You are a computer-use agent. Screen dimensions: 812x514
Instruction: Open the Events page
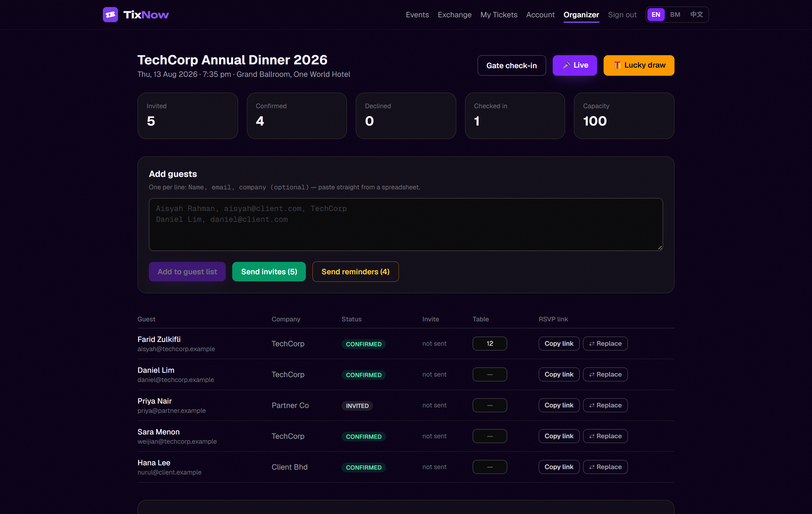[417, 15]
